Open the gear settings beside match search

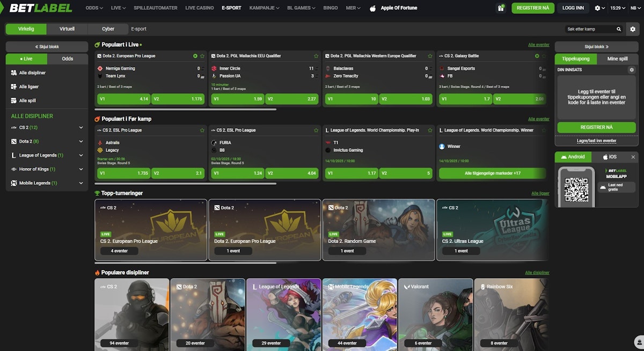point(633,29)
